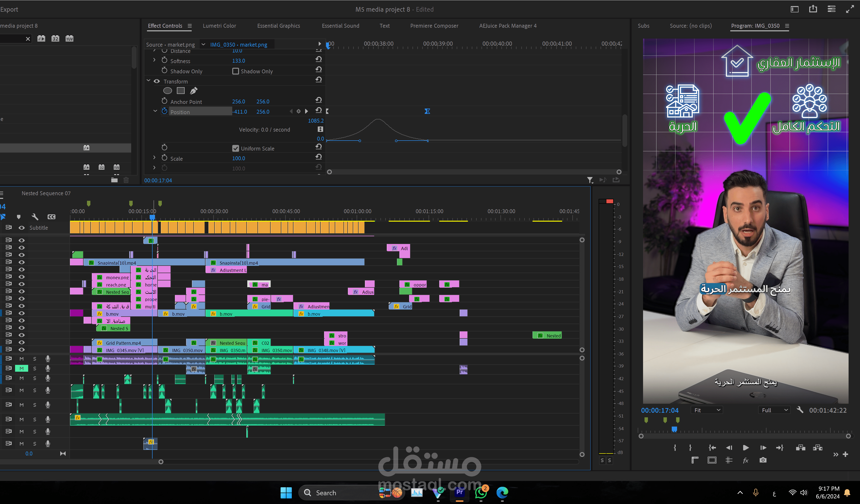Toggle closed captions track options icon
860x504 pixels.
pos(51,217)
